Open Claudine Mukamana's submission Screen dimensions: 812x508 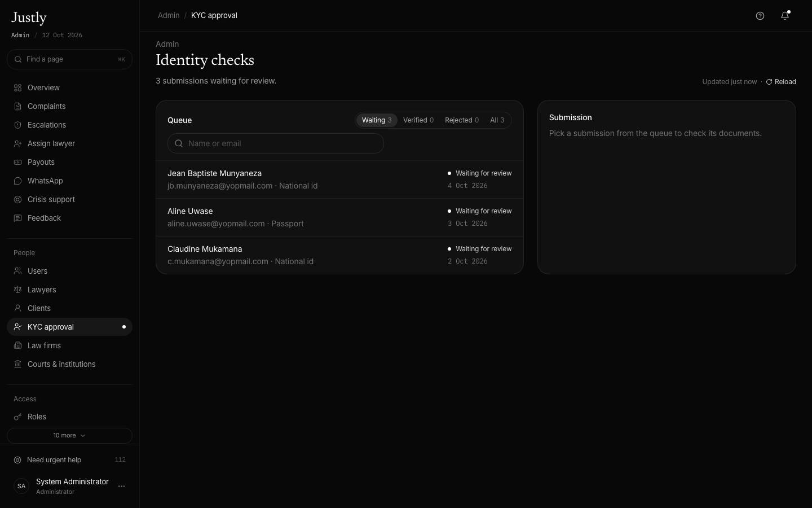click(339, 255)
